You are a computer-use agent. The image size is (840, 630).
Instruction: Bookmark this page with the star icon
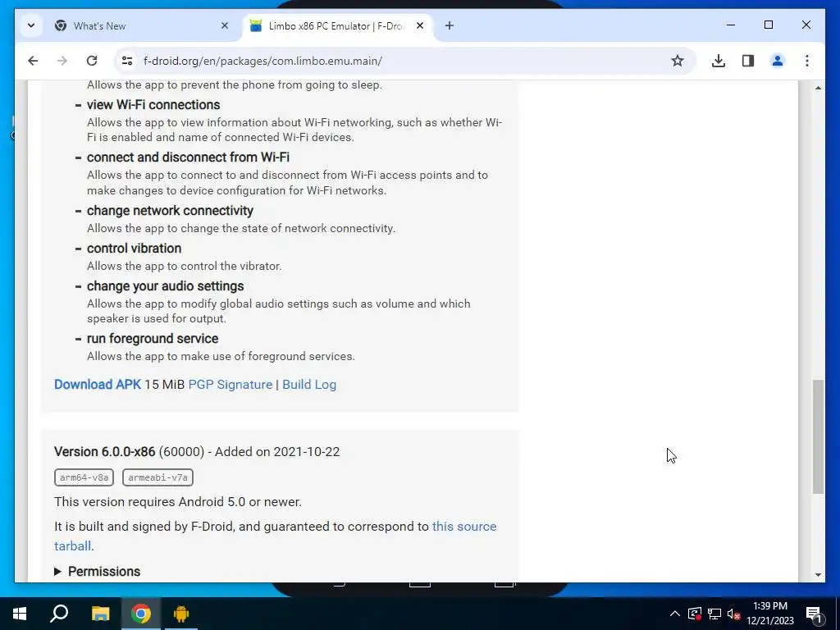[x=677, y=61]
